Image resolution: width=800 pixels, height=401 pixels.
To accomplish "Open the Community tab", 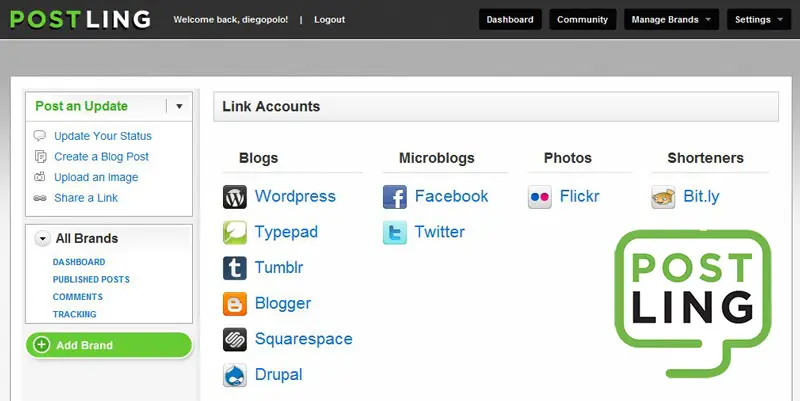I will (582, 19).
